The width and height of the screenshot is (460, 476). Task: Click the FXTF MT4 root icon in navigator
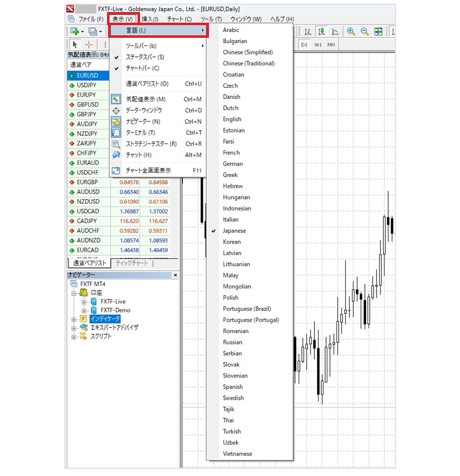click(x=74, y=284)
